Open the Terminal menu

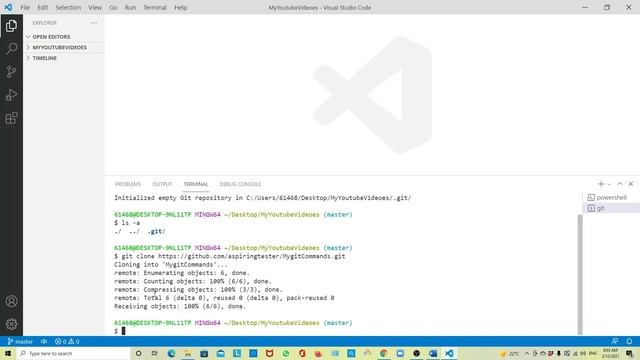pos(155,7)
